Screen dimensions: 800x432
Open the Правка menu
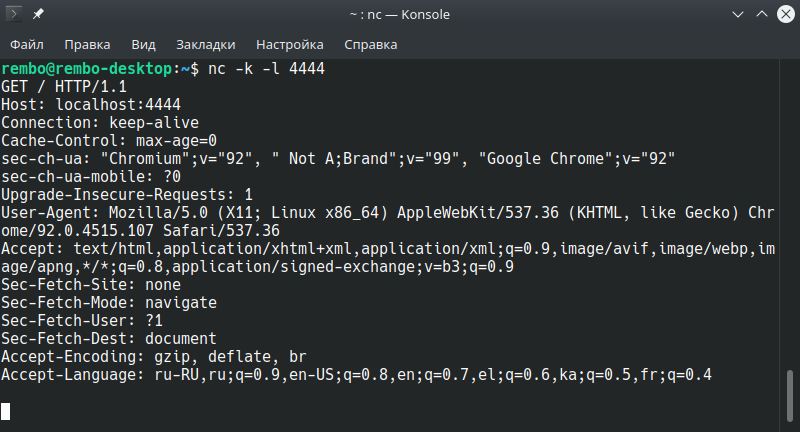(87, 45)
